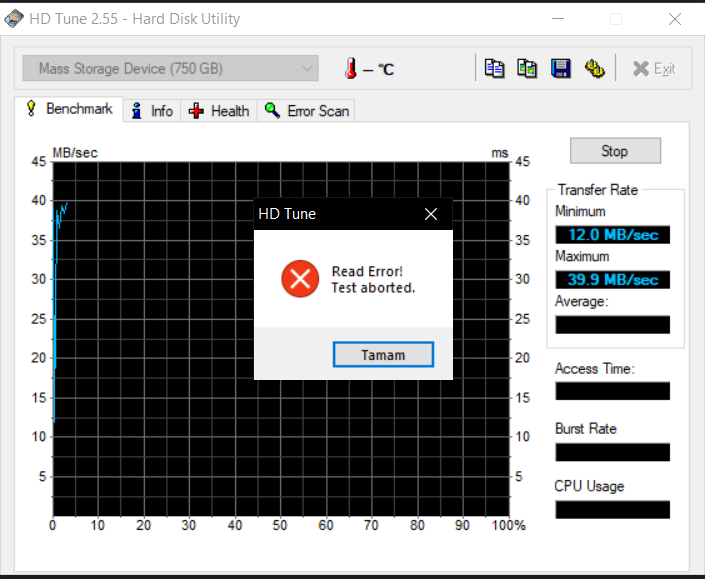
Task: Click the Exit button in the toolbar
Action: [654, 69]
